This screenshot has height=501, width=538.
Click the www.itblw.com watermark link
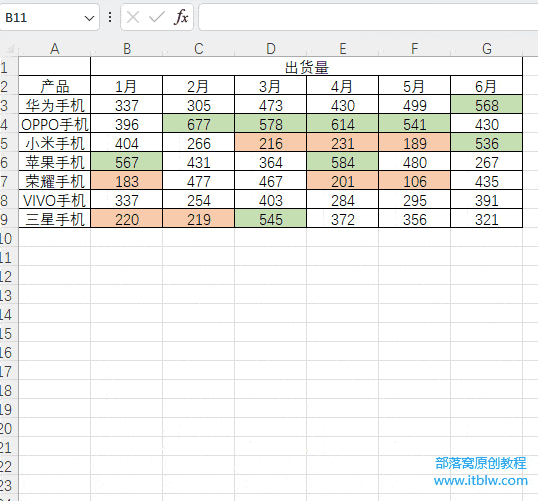480,480
